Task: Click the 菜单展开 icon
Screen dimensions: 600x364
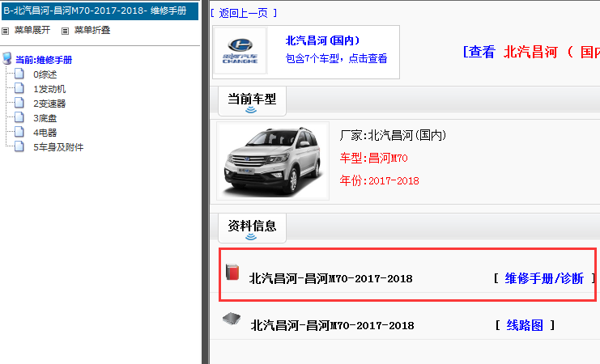Action: pos(6,31)
